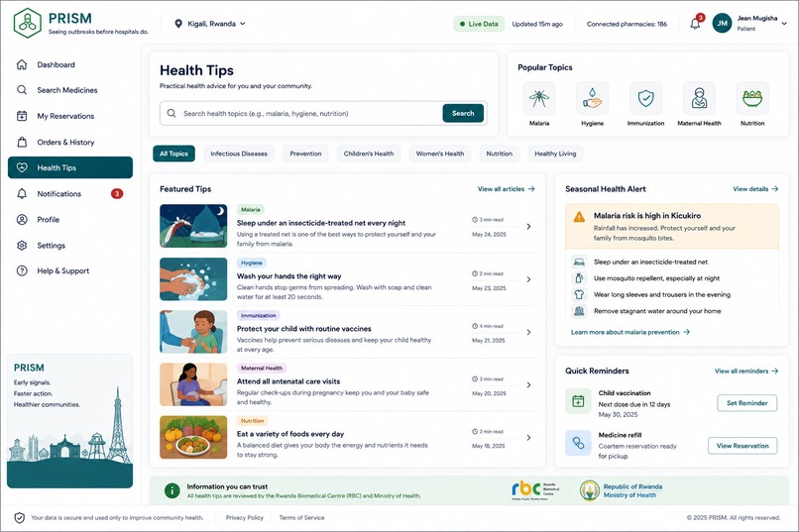Open the antenatal care article thumbnail
The height and width of the screenshot is (532, 799).
point(193,384)
